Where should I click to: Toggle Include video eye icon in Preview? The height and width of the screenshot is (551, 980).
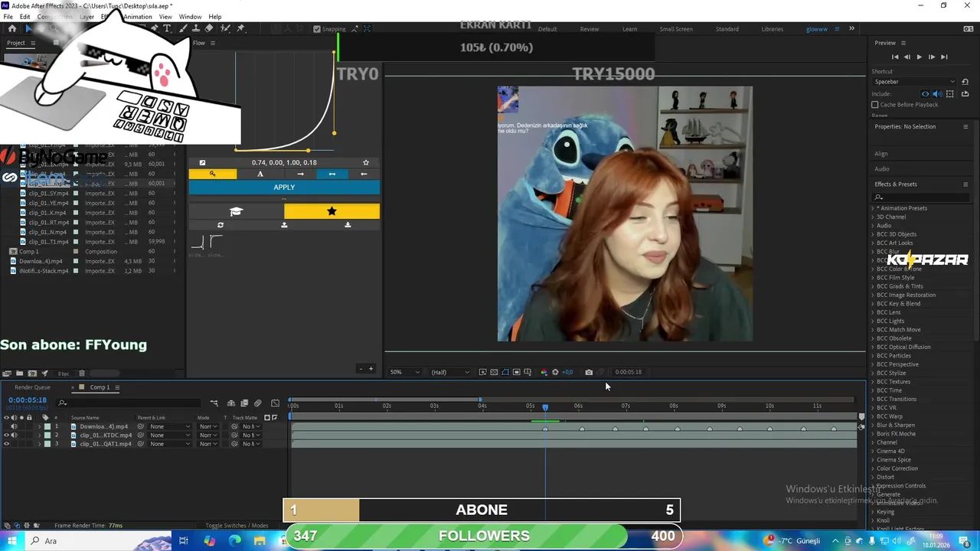coord(926,93)
